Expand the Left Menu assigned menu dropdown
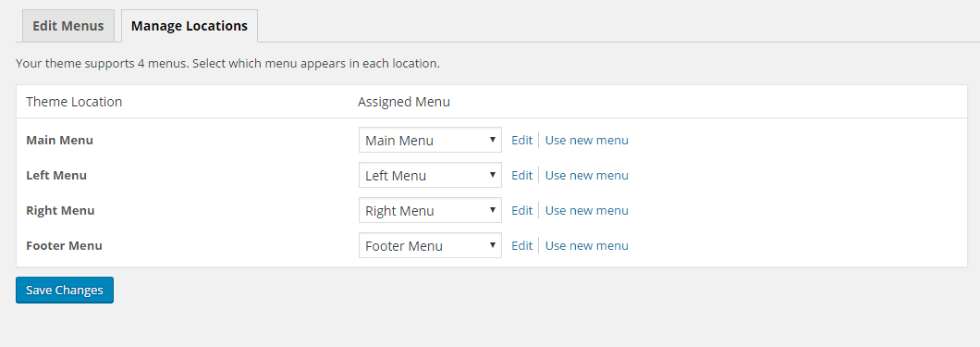Screen dimensions: 980x347 tap(430, 175)
